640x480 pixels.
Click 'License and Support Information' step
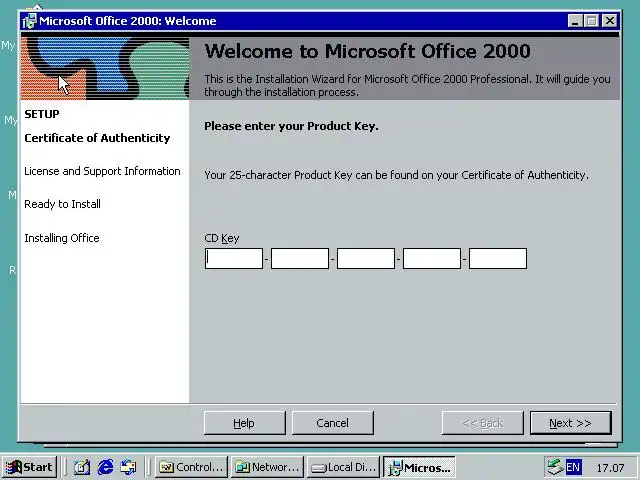point(102,171)
